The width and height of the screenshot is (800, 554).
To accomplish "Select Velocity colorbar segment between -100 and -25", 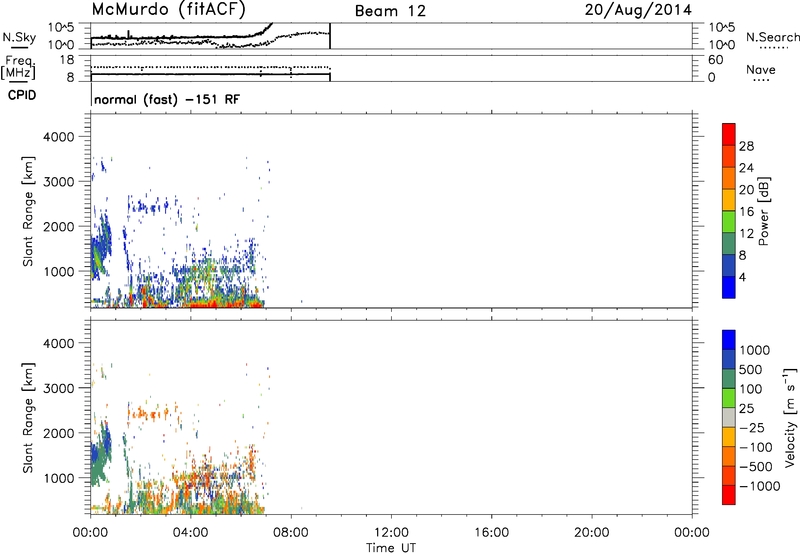I will click(729, 437).
